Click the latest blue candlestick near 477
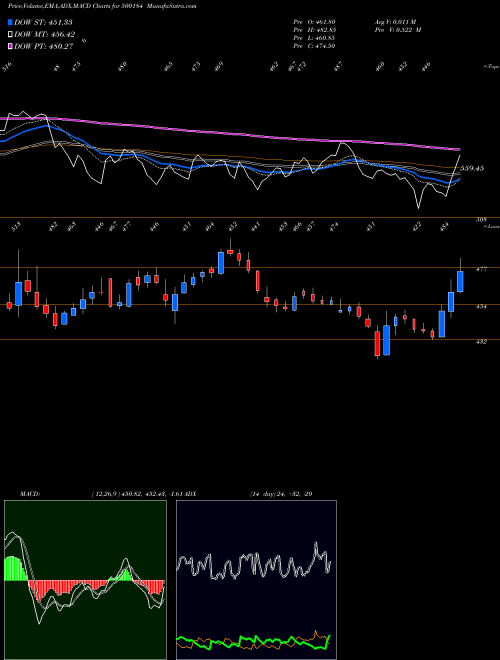The image size is (500, 660). [x=460, y=281]
